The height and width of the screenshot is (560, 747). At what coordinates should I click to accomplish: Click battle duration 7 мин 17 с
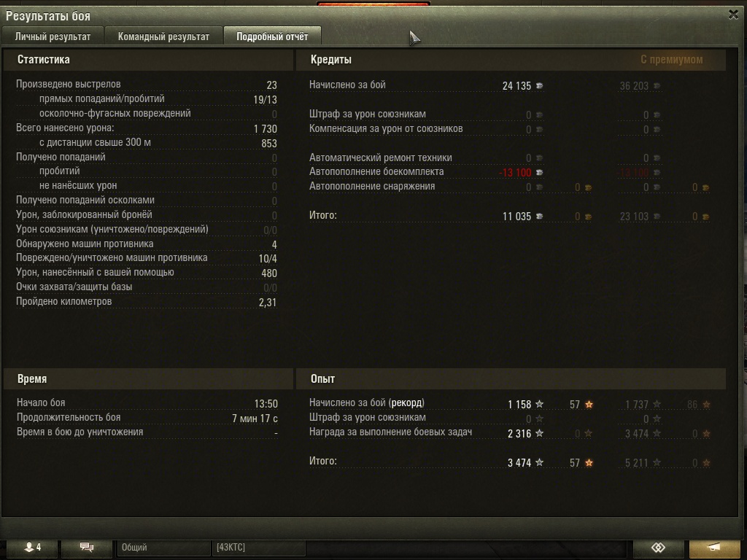click(x=255, y=419)
